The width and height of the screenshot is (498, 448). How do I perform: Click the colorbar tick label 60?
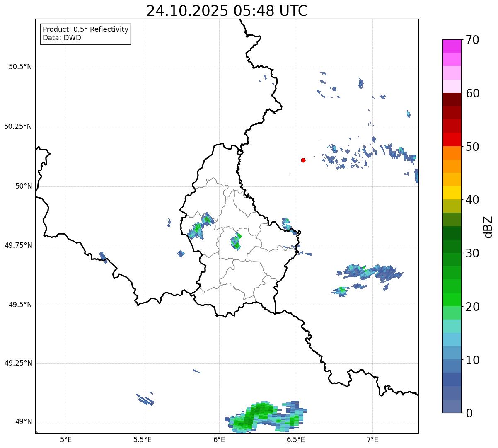tap(472, 93)
